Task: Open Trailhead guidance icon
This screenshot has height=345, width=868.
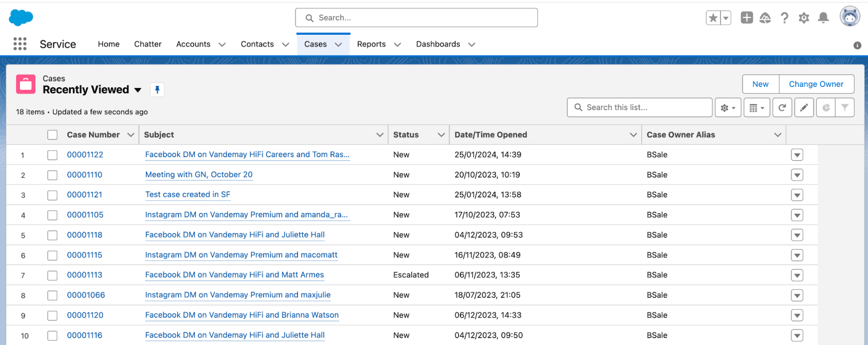Action: 765,18
